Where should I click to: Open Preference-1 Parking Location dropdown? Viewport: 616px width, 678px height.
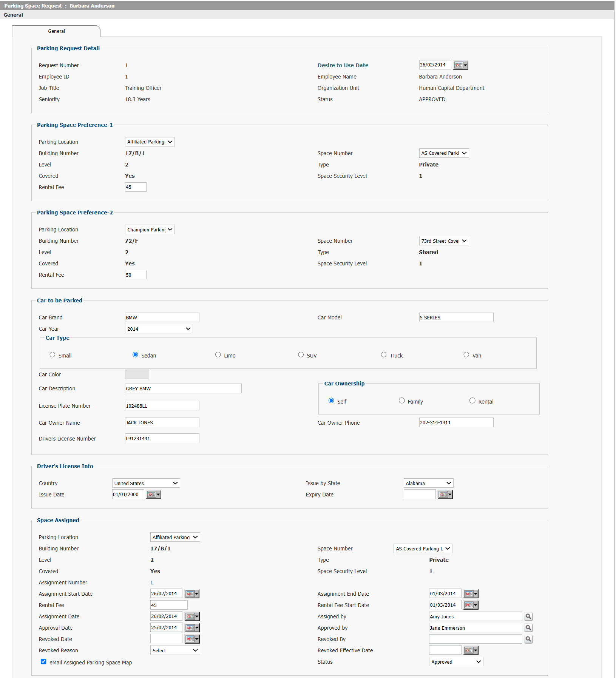150,142
